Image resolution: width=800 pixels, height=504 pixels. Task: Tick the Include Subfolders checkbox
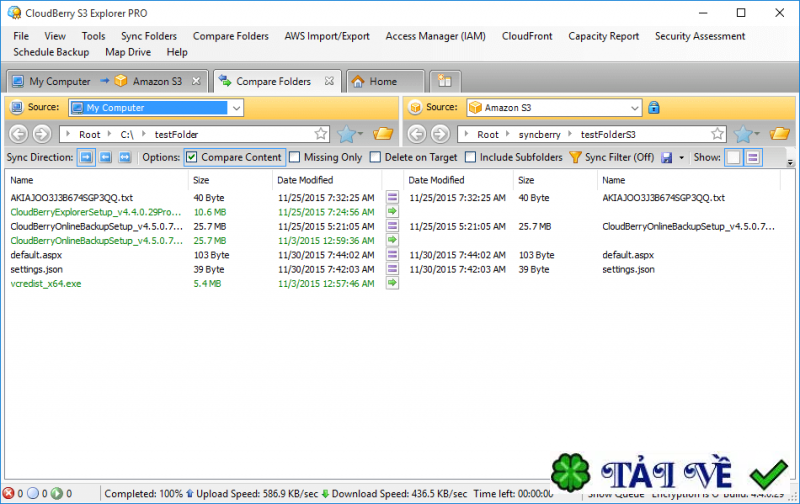click(471, 157)
